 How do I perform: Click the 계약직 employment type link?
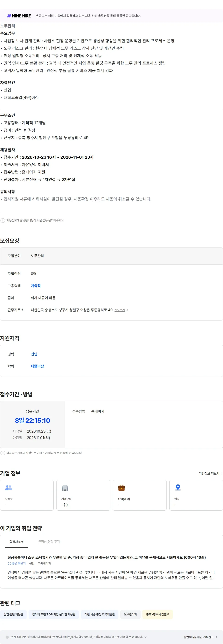point(36,286)
